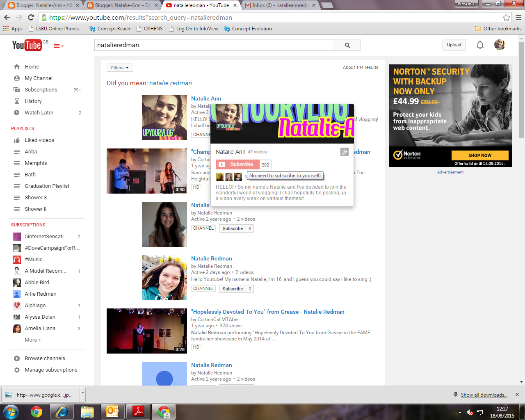Open the Log On to InfoView bookmark
The image size is (525, 420).
click(194, 29)
